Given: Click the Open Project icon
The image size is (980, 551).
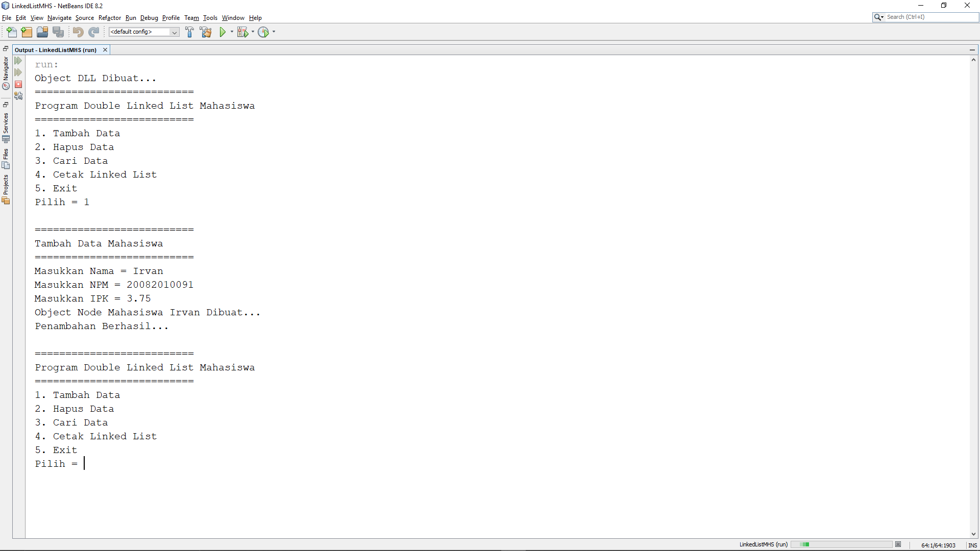Looking at the screenshot, I should click(x=42, y=32).
